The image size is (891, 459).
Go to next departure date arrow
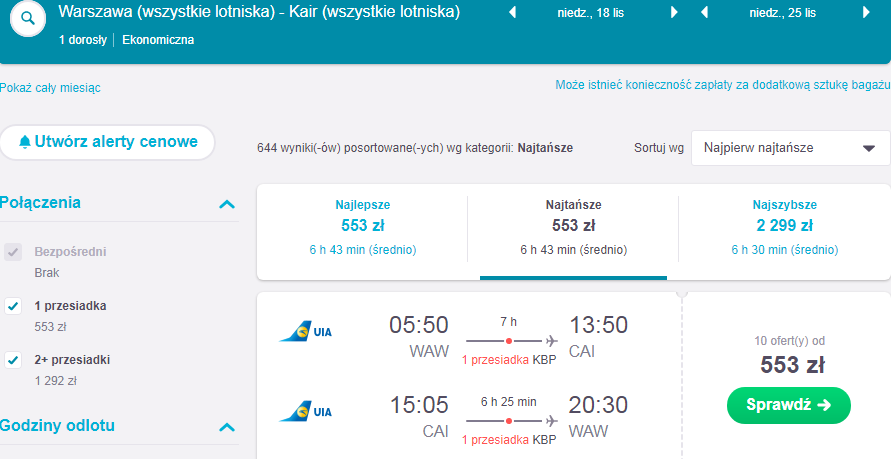(x=674, y=12)
